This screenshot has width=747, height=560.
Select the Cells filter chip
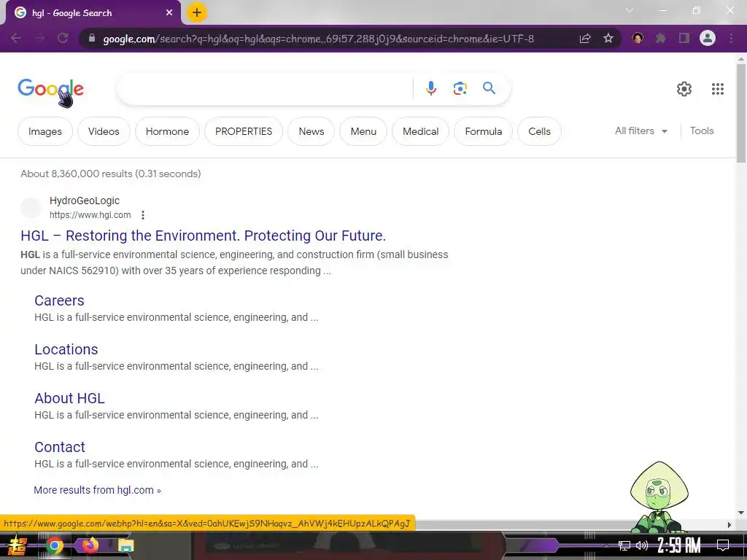(x=539, y=131)
